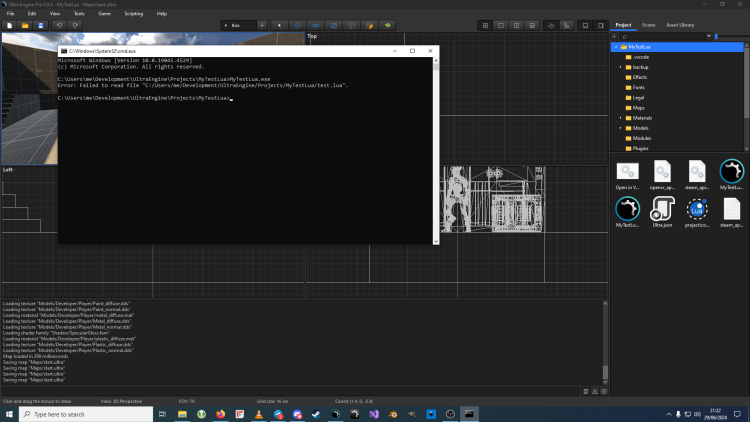Click the Save toolbar icon
This screenshot has width=750, height=422.
(41, 25)
